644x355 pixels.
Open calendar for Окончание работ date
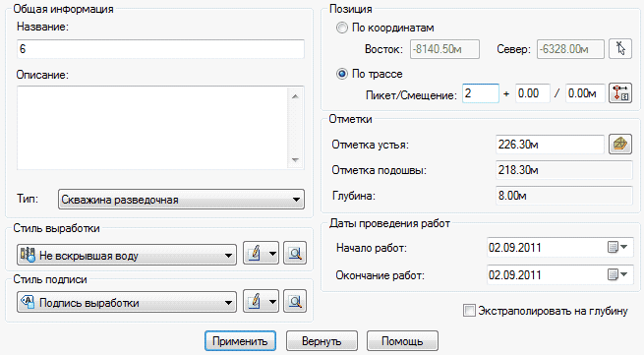[617, 274]
